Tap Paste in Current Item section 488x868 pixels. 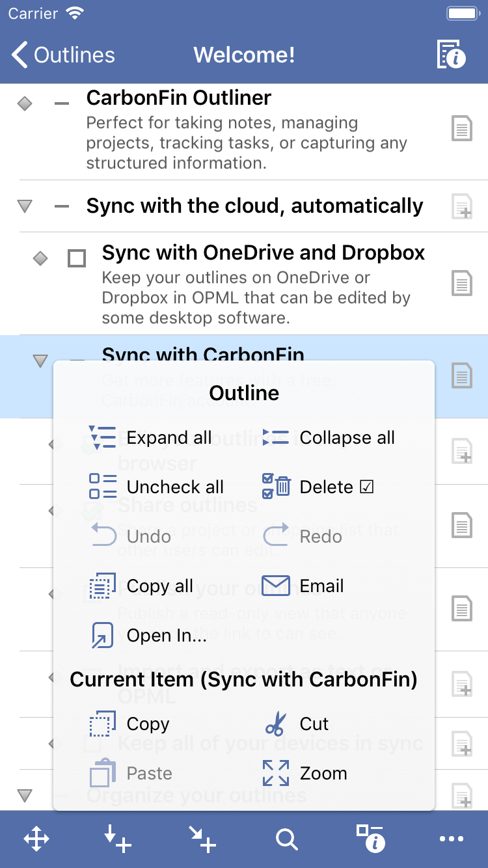(131, 773)
